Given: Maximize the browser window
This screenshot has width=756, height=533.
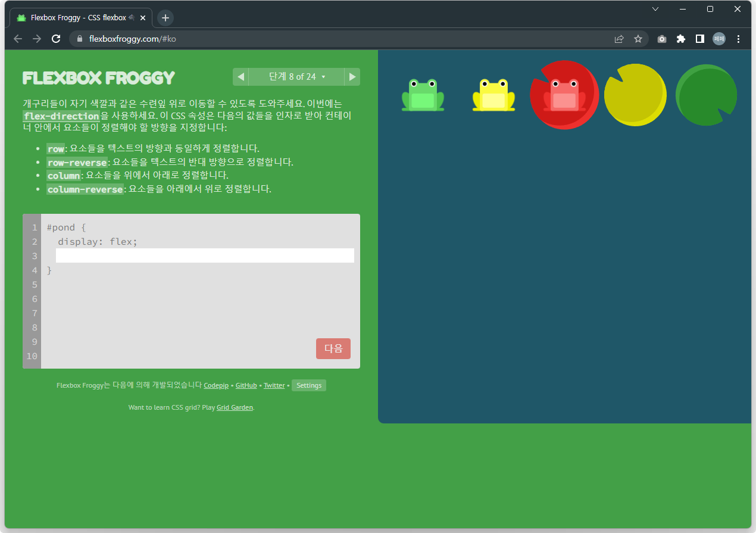Looking at the screenshot, I should click(710, 9).
